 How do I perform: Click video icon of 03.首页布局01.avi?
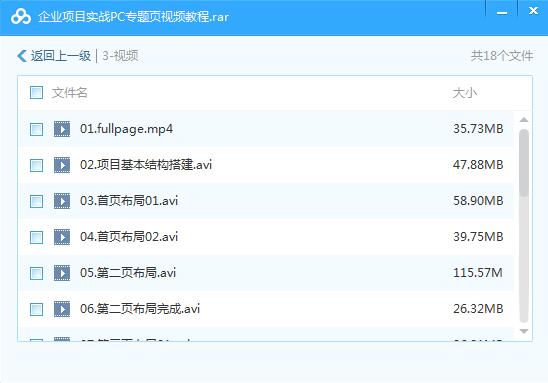62,201
